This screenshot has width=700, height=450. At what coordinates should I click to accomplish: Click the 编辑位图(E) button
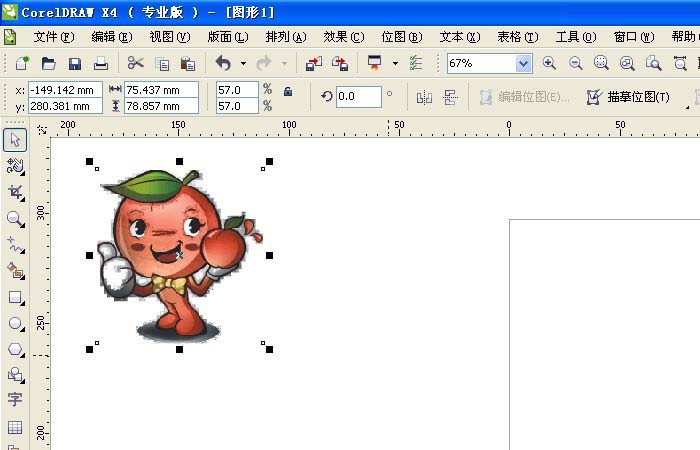click(x=525, y=97)
